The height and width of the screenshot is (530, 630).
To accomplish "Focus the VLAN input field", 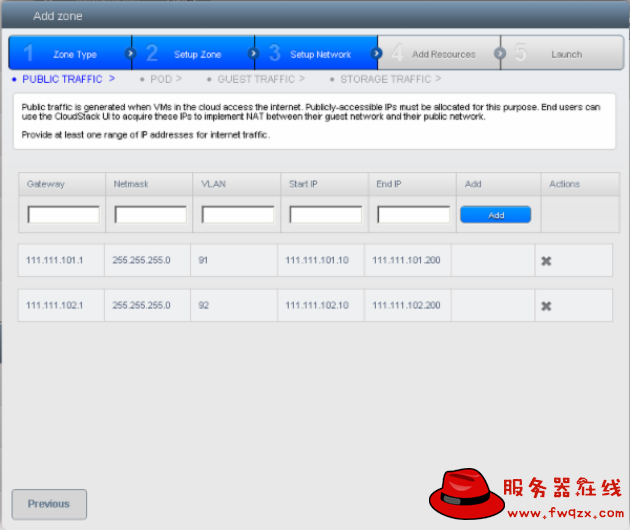I will [238, 215].
